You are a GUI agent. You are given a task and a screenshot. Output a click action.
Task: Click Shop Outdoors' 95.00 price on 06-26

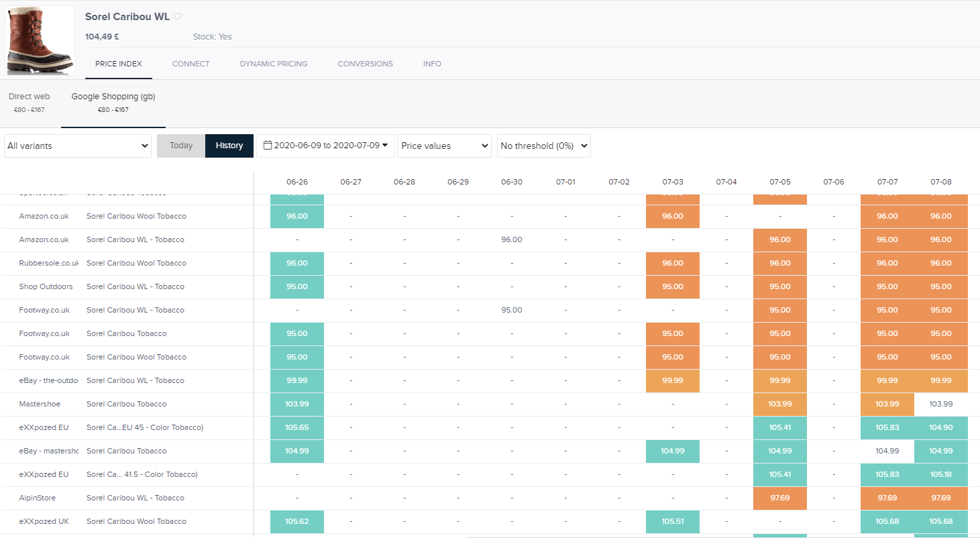[297, 287]
